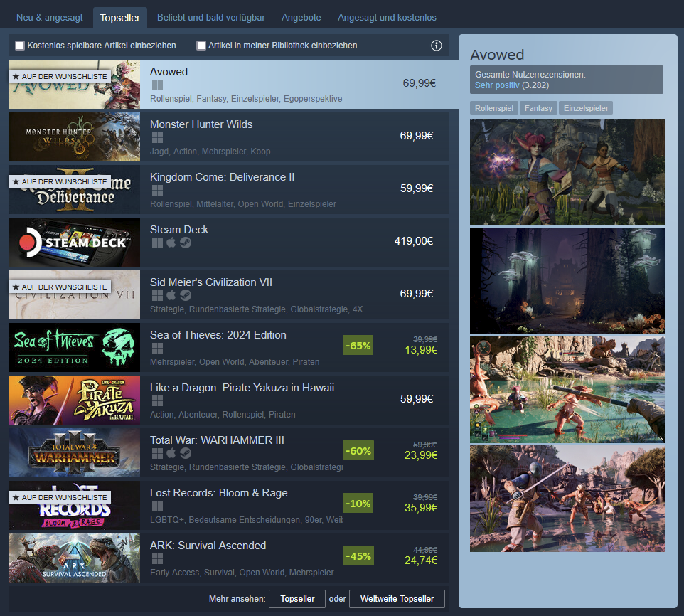Open Civilization VII capsule image
Viewport: 684px width, 616px height.
click(75, 295)
